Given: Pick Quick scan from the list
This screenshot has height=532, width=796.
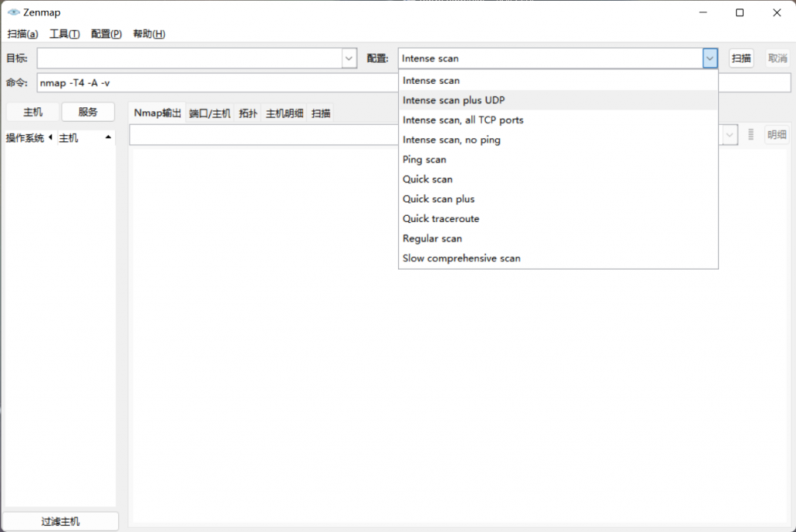Looking at the screenshot, I should tap(558, 179).
